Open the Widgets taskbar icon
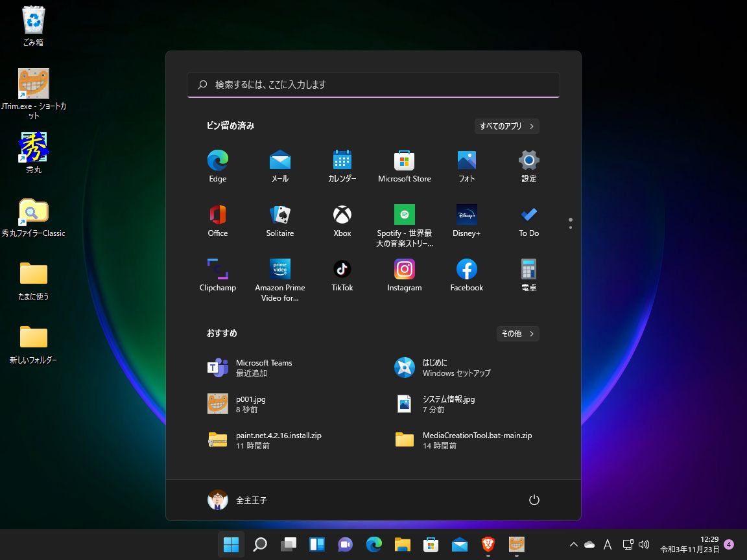The height and width of the screenshot is (560, 747). pyautogui.click(x=317, y=544)
